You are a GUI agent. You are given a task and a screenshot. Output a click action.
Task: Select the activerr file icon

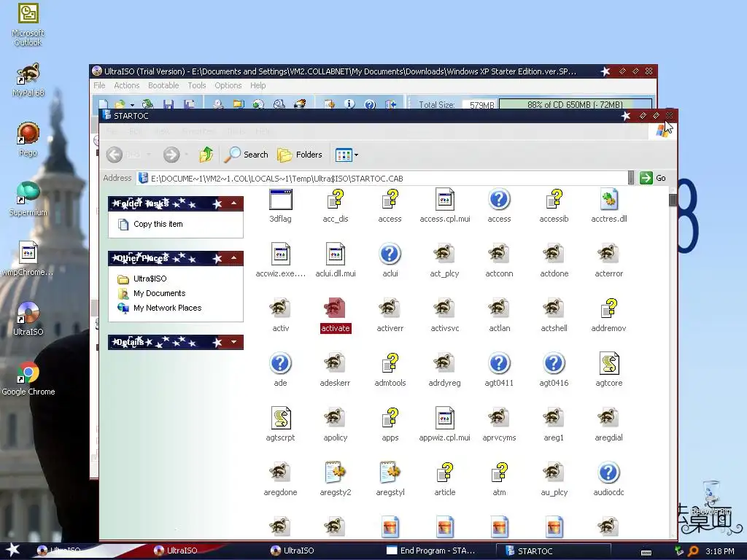(390, 308)
